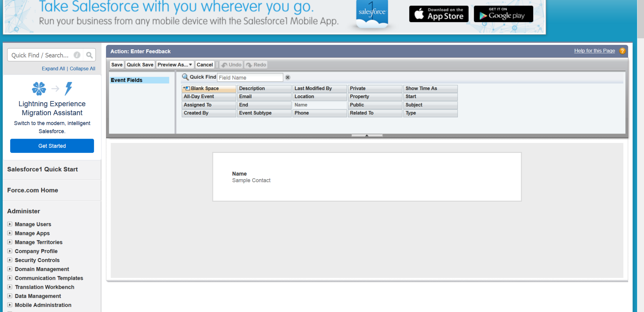Click the Redo button
The height and width of the screenshot is (312, 644).
pyautogui.click(x=256, y=65)
